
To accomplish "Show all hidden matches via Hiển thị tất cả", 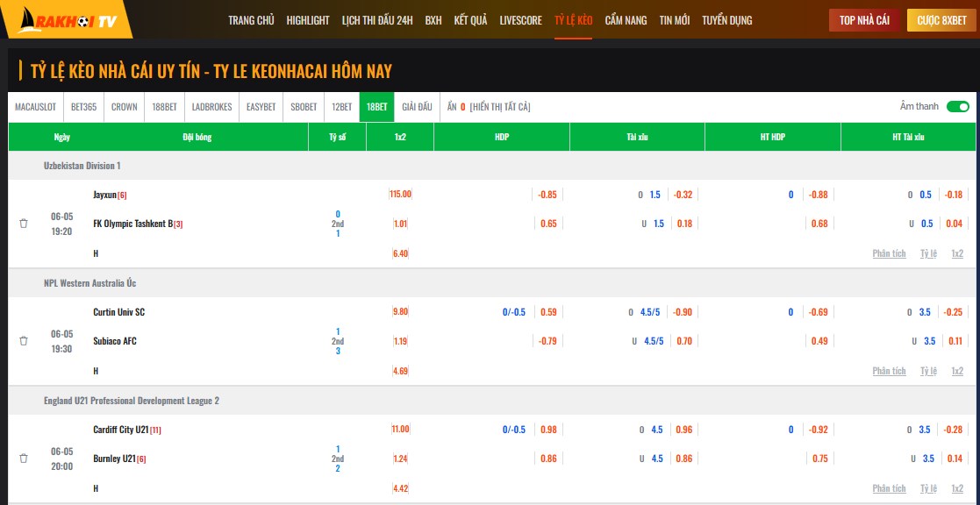I will (500, 107).
